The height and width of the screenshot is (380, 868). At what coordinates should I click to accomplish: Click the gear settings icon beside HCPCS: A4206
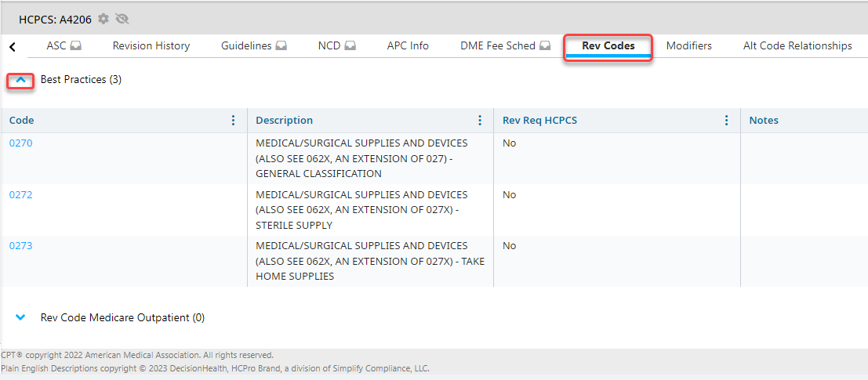pyautogui.click(x=104, y=19)
